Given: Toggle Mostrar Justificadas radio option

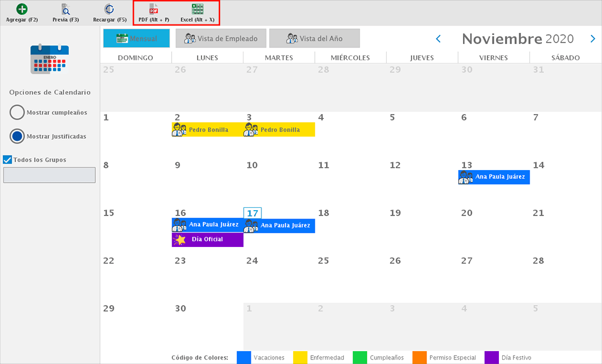Looking at the screenshot, I should 17,136.
